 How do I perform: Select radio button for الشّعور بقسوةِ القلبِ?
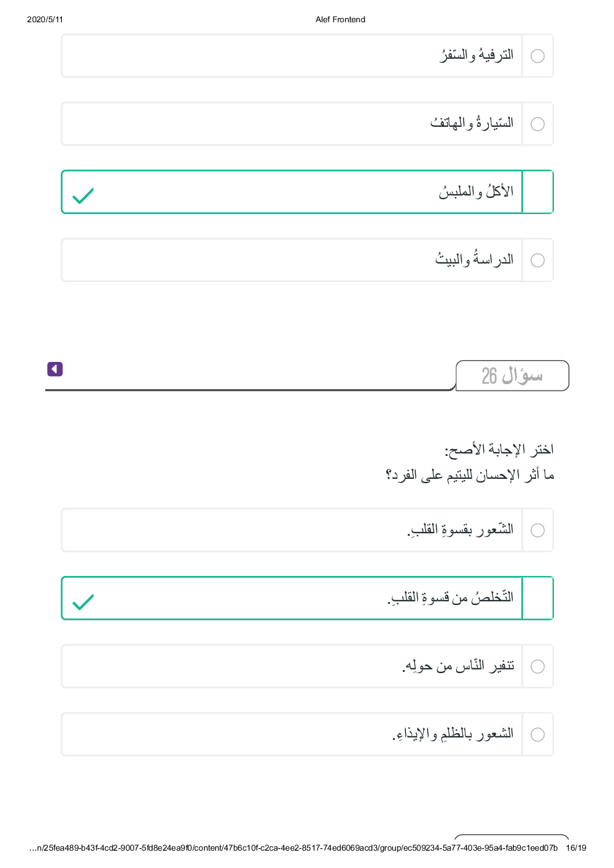tap(537, 531)
